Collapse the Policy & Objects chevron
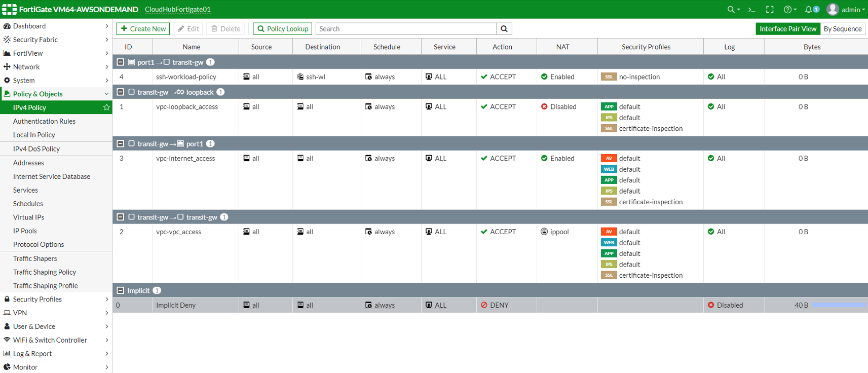The width and height of the screenshot is (868, 373). (106, 94)
